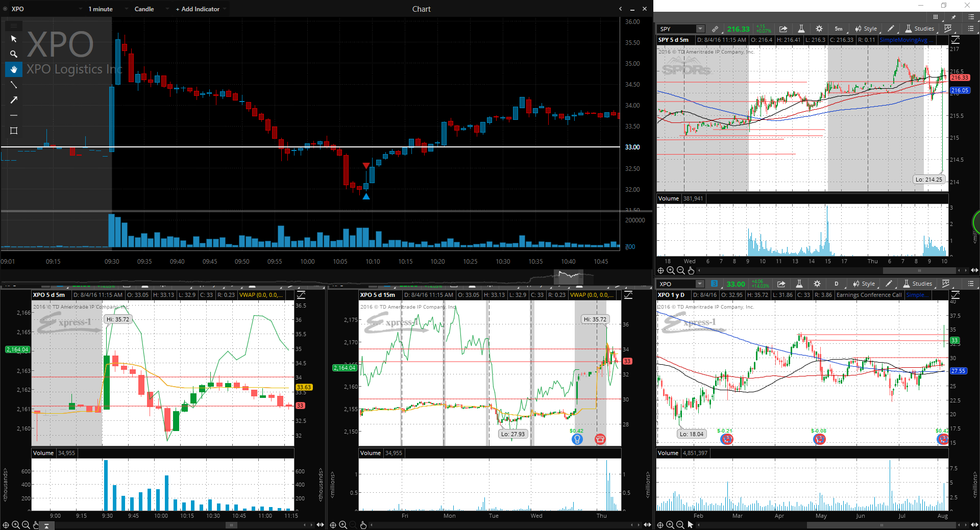Open the Candle chart type dropdown
The image size is (980, 530).
point(144,9)
